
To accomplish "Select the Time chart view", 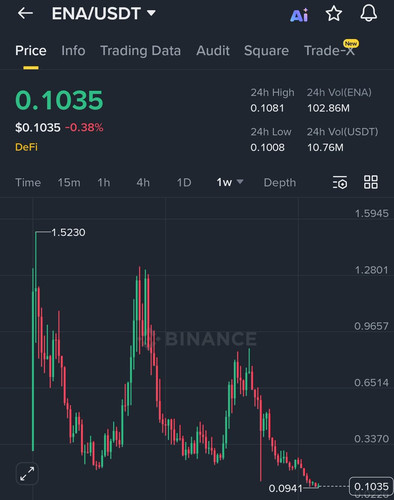I will coord(28,183).
